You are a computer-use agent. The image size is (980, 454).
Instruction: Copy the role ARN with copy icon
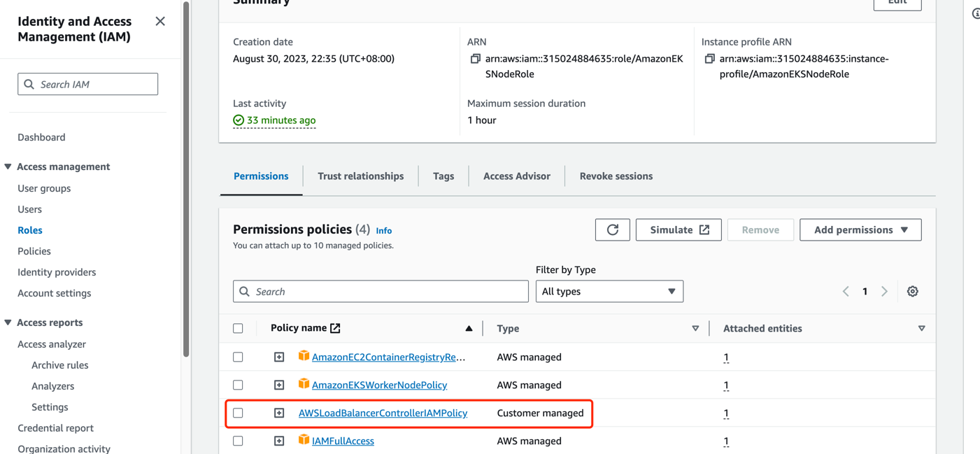coord(475,59)
